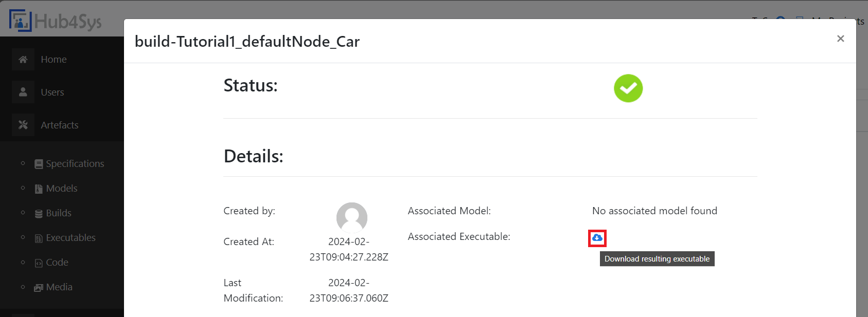Click the Specifications book icon
The image size is (868, 317).
click(x=39, y=164)
